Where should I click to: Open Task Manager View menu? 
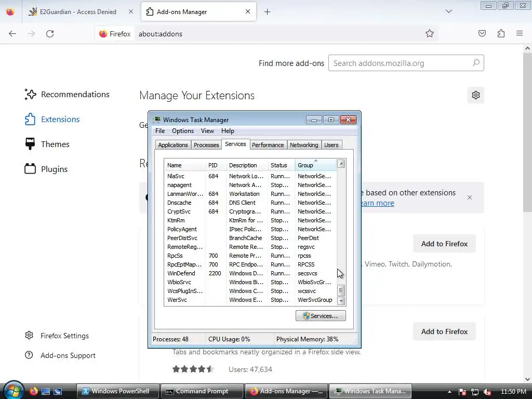[x=207, y=131]
